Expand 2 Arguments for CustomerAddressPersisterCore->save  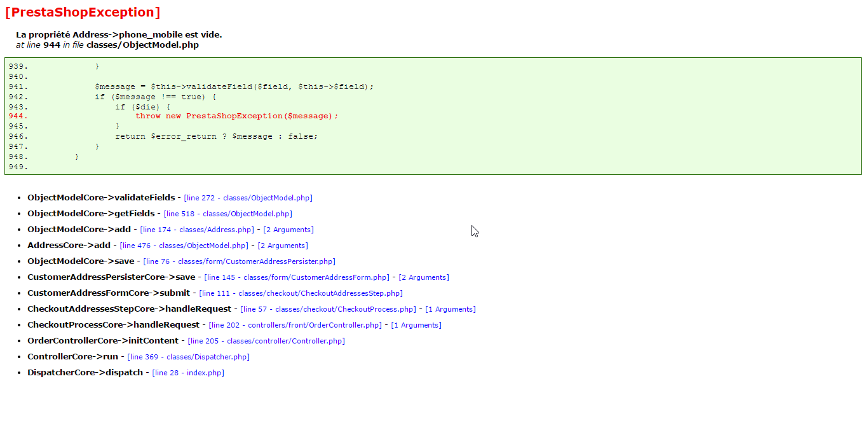pos(424,277)
